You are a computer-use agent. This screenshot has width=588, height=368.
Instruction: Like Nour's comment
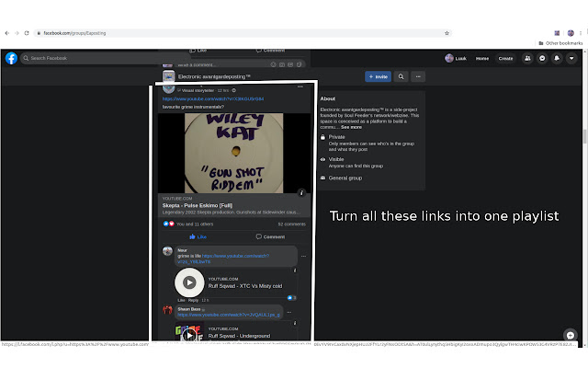[x=181, y=301]
